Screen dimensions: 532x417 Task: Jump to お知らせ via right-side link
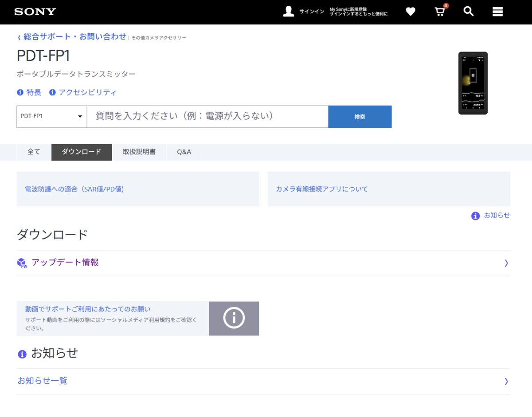tap(497, 215)
